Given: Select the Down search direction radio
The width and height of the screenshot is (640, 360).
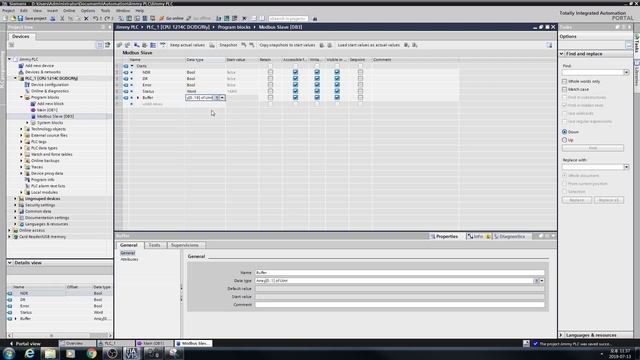Looking at the screenshot, I should tap(564, 132).
